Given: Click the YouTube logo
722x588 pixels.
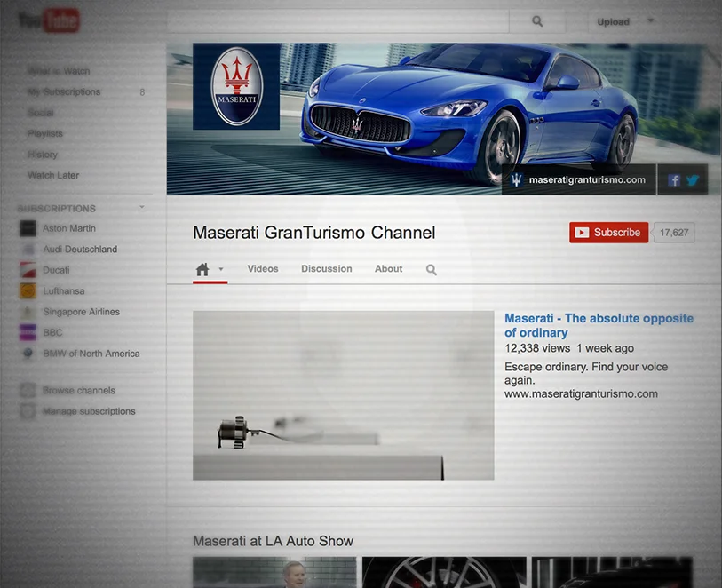Looking at the screenshot, I should [49, 20].
